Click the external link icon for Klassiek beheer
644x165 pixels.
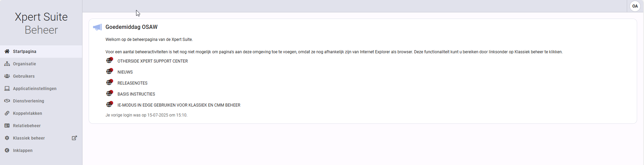[74, 138]
